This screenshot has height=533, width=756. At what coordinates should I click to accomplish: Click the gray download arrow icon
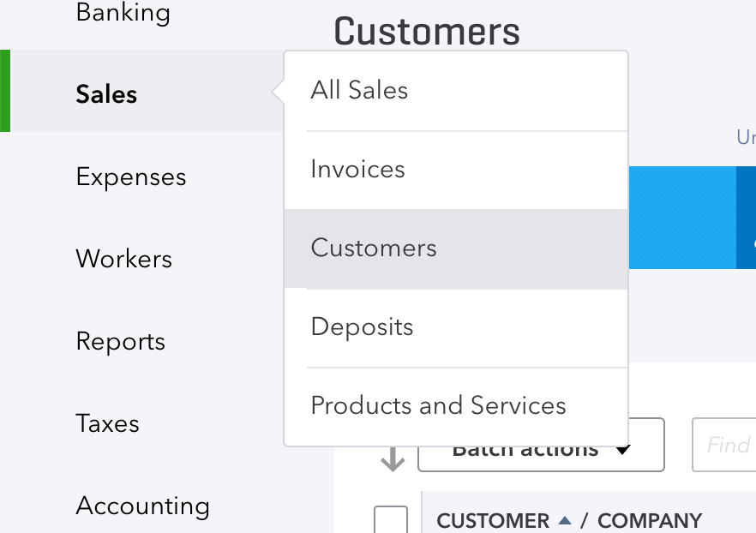[393, 458]
